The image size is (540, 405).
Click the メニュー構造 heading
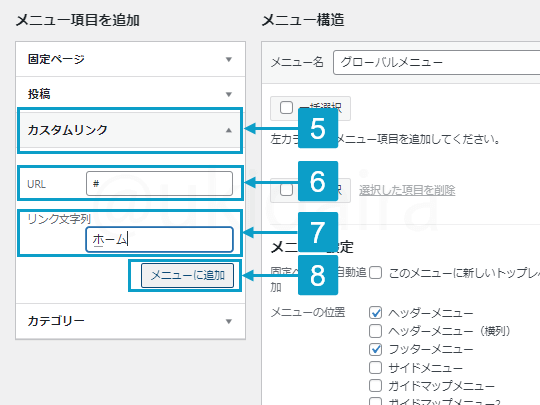coord(303,20)
